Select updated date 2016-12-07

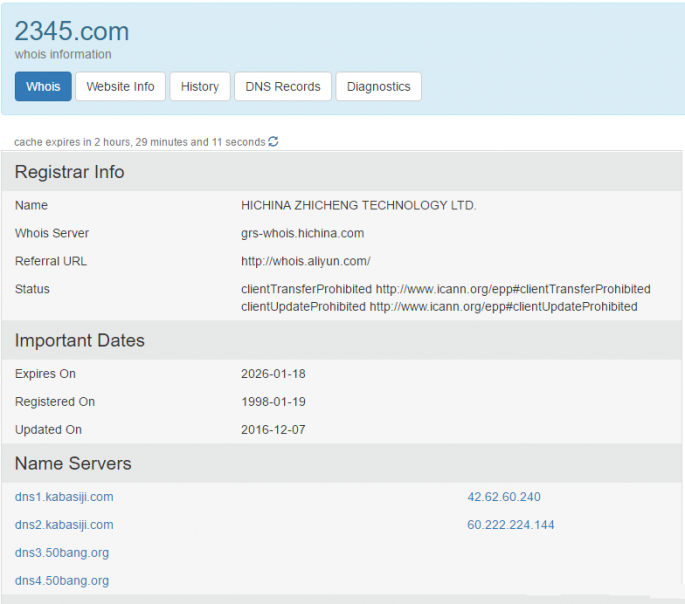pos(273,430)
